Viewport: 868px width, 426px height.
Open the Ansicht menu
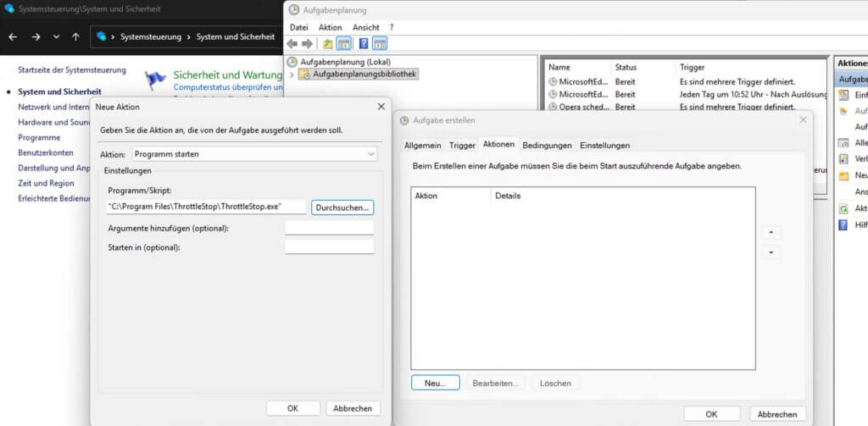(x=366, y=27)
